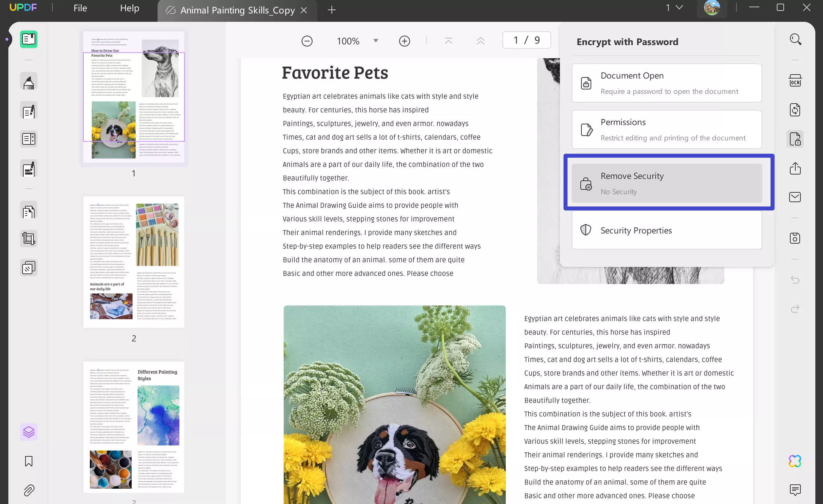The width and height of the screenshot is (823, 504).
Task: Run OCR text recognition
Action: click(x=795, y=80)
